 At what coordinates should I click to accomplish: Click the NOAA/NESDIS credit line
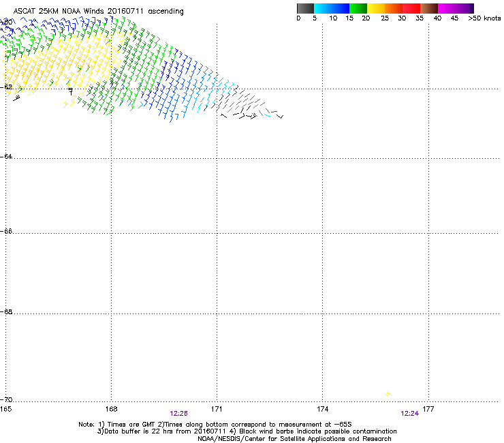pos(294,439)
